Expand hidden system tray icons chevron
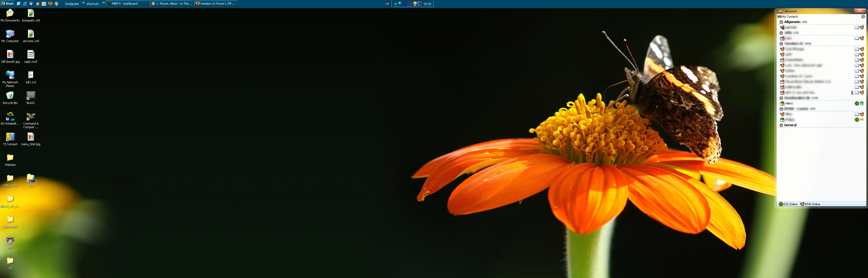This screenshot has width=868, height=278. (395, 4)
